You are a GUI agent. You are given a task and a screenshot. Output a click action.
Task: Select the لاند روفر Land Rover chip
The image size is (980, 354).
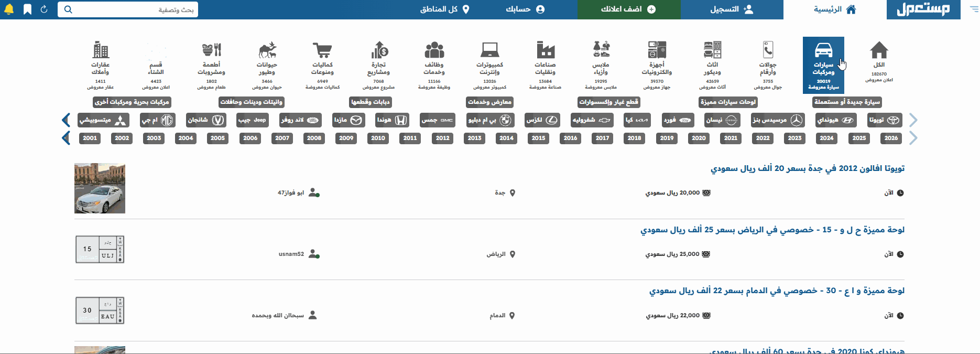click(x=300, y=120)
